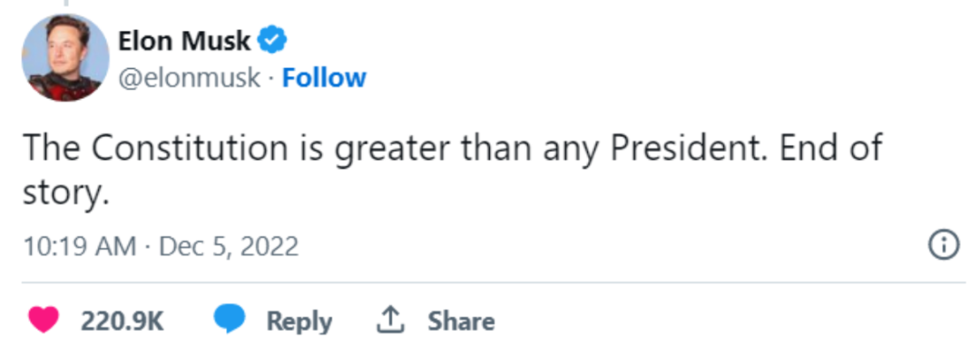Open the Twitter info circle icon

(x=944, y=245)
